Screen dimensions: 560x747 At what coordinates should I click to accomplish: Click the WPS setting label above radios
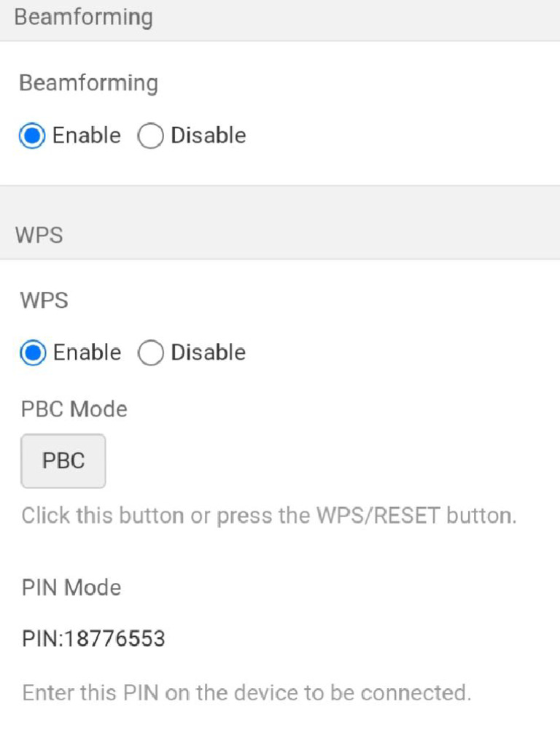(44, 301)
